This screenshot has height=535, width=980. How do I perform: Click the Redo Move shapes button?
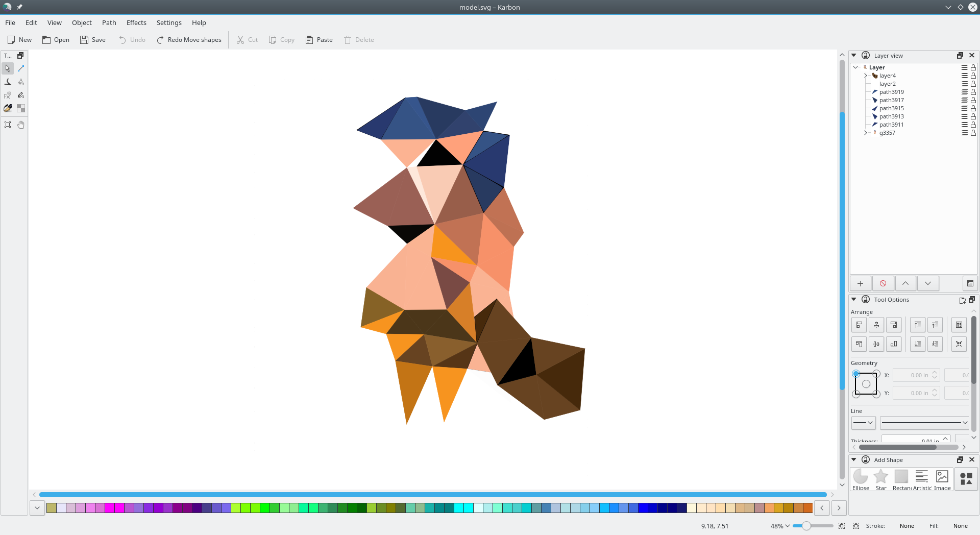[x=189, y=39]
